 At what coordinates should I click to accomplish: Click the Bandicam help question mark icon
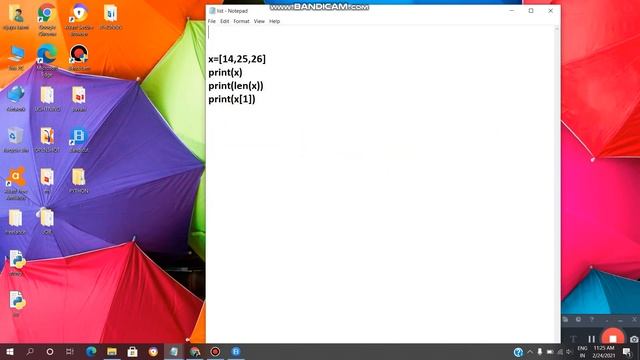point(592,320)
